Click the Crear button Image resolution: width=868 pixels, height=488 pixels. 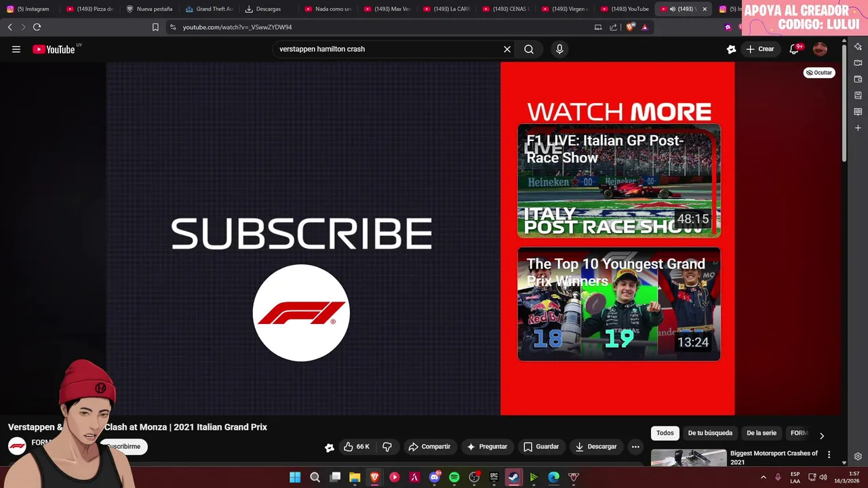(x=759, y=49)
